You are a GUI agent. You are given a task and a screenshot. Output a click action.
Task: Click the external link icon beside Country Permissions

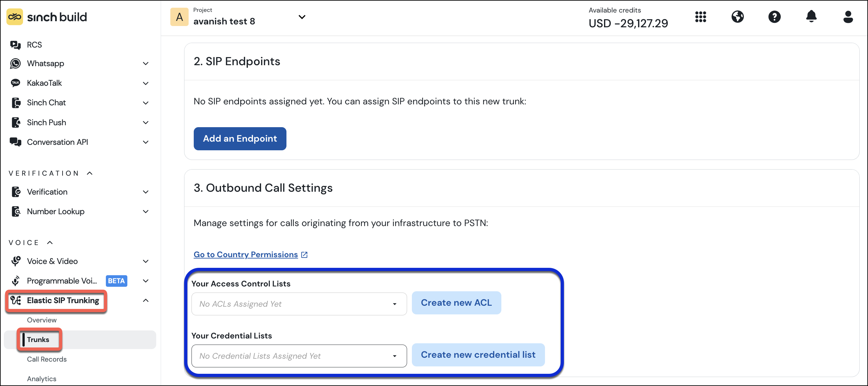304,255
